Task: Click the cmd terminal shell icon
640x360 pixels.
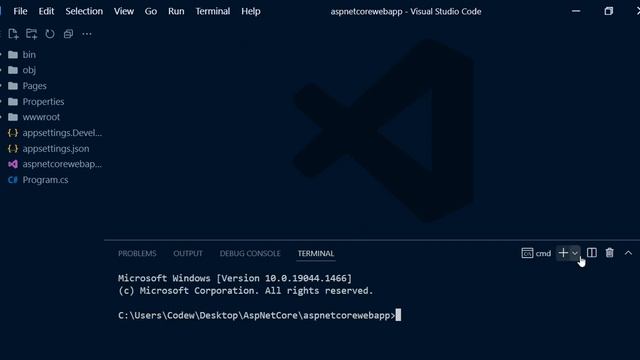Action: 527,253
